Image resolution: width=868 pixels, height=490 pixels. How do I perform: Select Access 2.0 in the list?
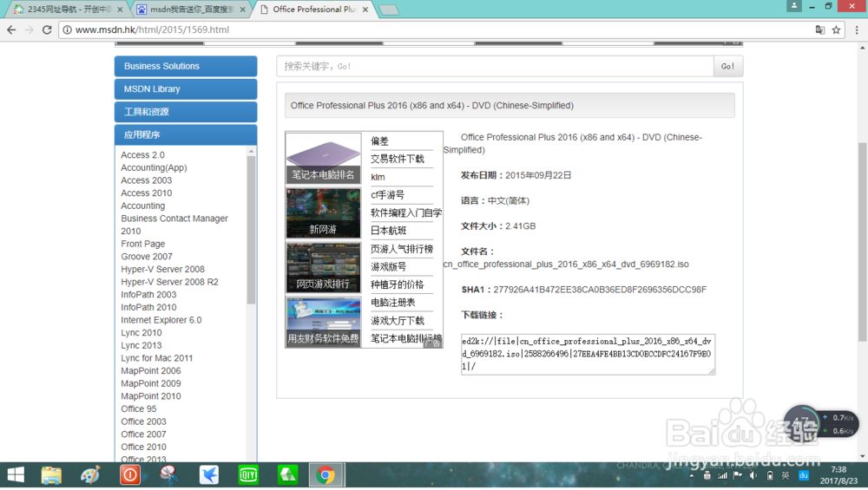pos(143,155)
